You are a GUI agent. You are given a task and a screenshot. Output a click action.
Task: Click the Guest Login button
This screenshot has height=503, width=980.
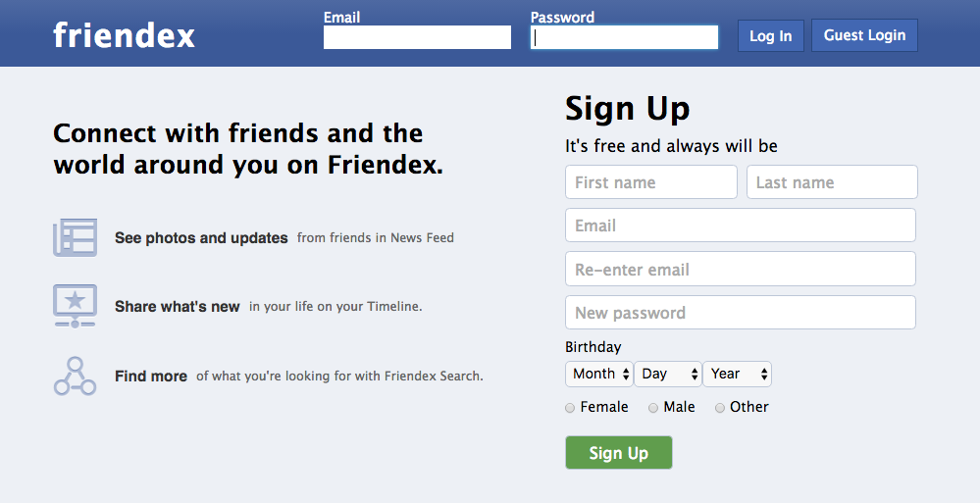[x=864, y=35]
